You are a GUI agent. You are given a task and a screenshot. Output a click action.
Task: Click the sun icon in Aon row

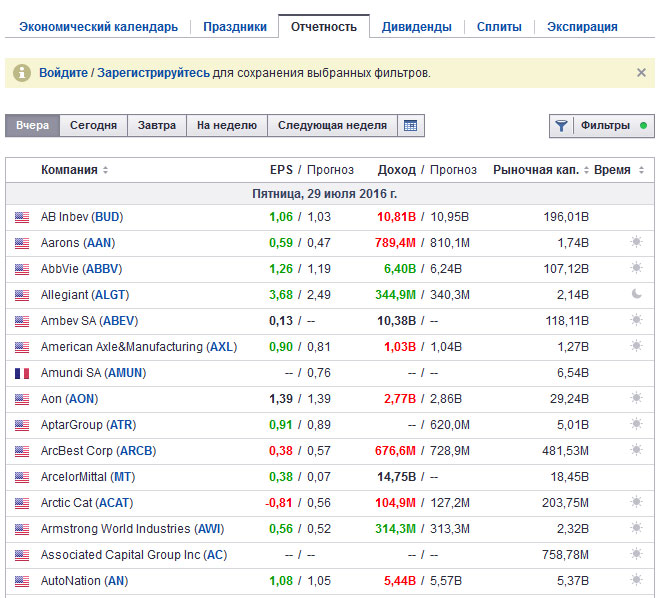[636, 398]
